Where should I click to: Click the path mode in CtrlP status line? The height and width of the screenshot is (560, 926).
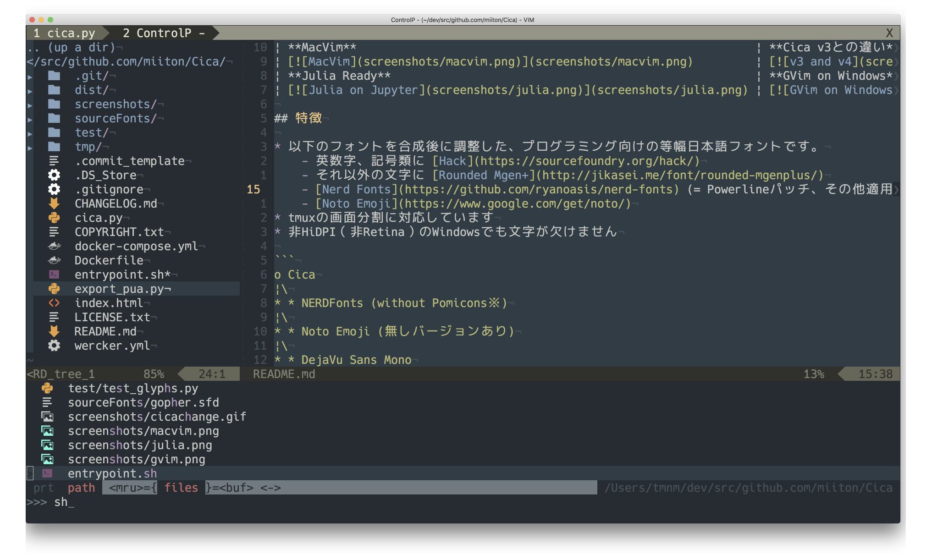pyautogui.click(x=81, y=488)
